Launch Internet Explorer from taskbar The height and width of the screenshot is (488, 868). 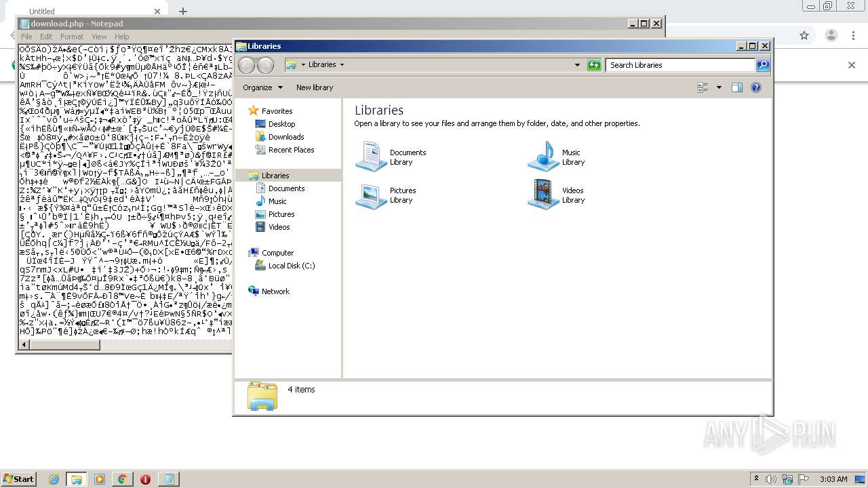point(54,479)
